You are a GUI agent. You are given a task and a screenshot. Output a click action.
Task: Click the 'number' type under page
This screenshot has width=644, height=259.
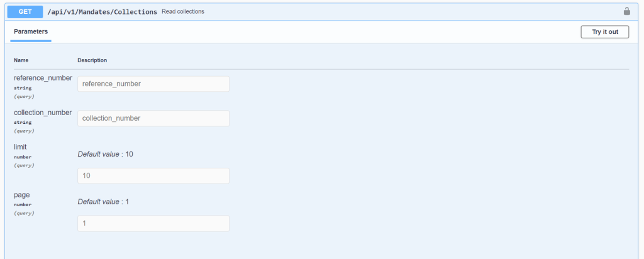[23, 204]
